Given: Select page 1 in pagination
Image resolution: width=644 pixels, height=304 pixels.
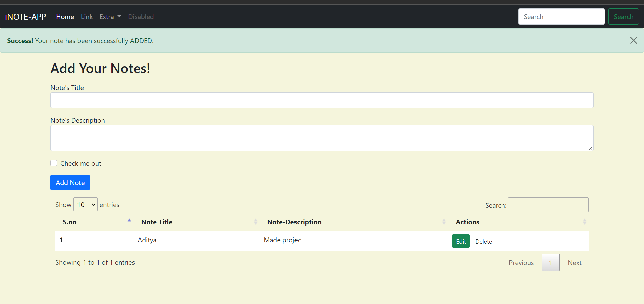Looking at the screenshot, I should pos(551,262).
